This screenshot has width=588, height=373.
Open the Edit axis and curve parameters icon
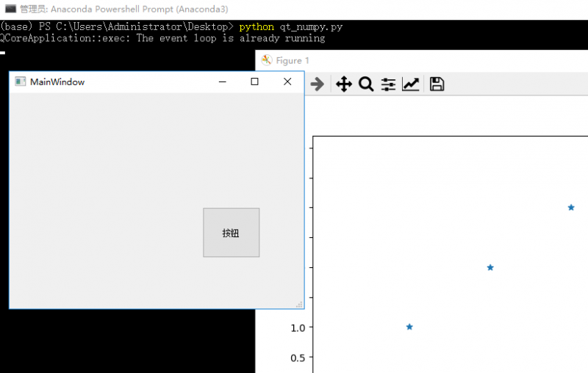411,84
